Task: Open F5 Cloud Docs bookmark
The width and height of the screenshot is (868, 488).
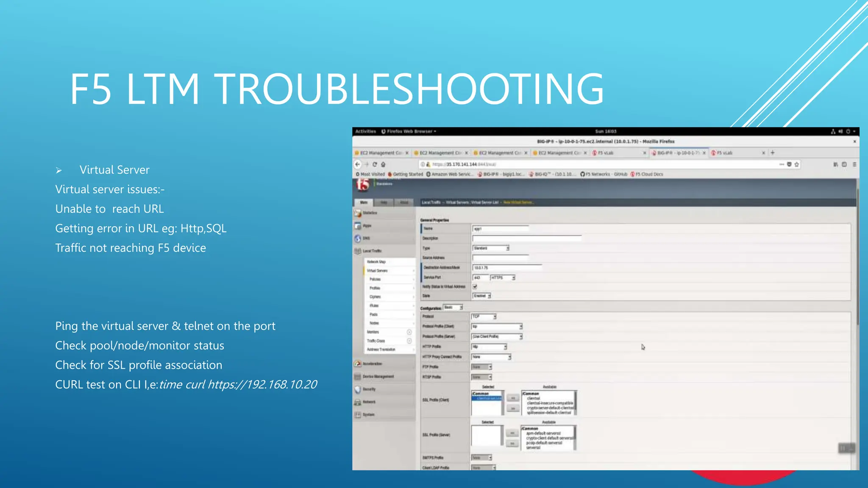Action: (x=647, y=174)
